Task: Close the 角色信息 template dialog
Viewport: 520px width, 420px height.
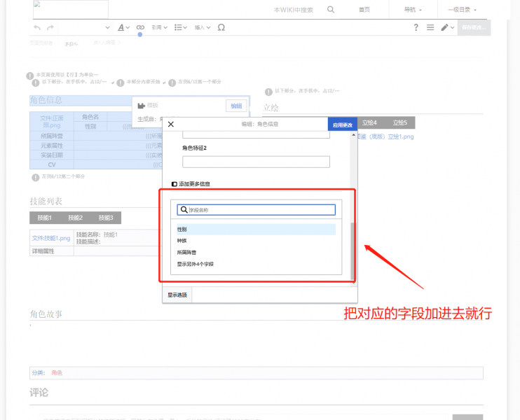Action: tap(171, 124)
